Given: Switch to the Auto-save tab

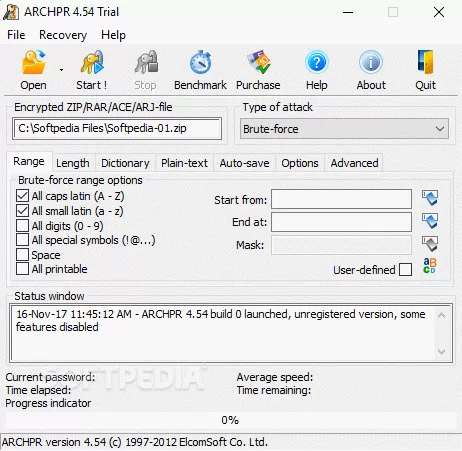Looking at the screenshot, I should tap(244, 163).
